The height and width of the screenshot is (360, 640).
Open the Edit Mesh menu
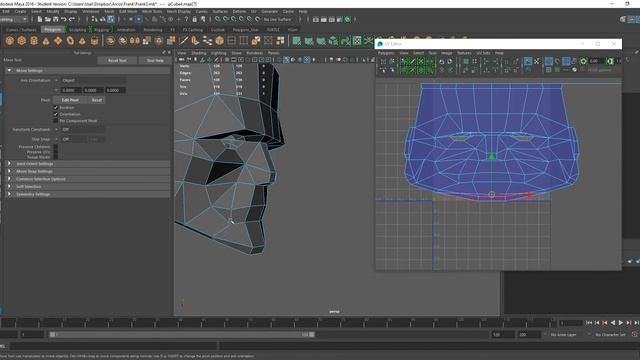pyautogui.click(x=128, y=11)
